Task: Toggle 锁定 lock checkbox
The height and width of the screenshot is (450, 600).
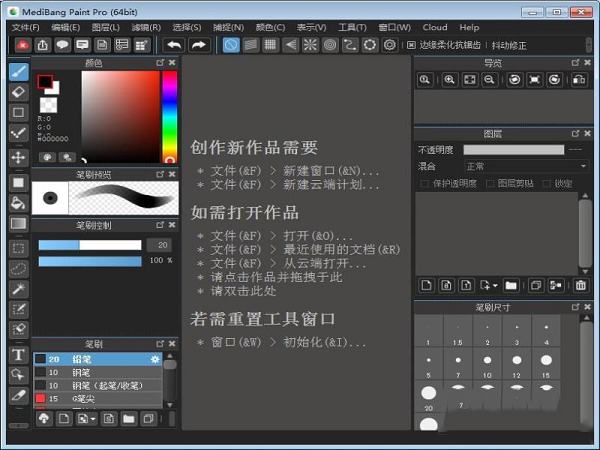Action: click(x=547, y=184)
